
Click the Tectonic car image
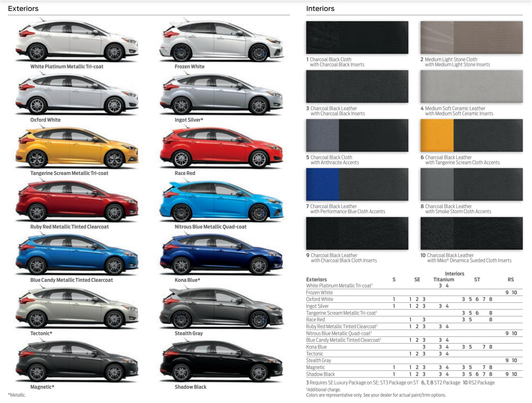(x=77, y=307)
